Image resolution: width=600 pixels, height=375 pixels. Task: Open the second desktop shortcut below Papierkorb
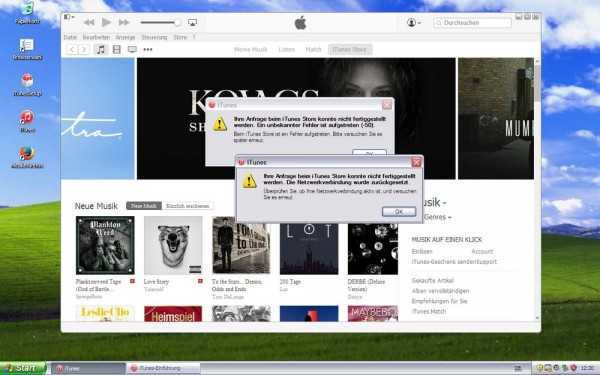pos(27,49)
